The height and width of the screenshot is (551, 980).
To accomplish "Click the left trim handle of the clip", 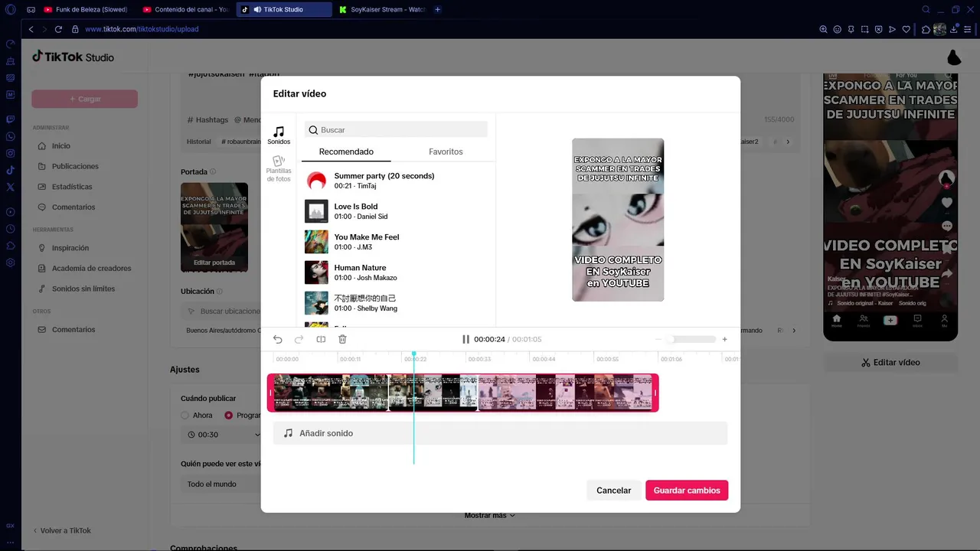I will tap(270, 393).
